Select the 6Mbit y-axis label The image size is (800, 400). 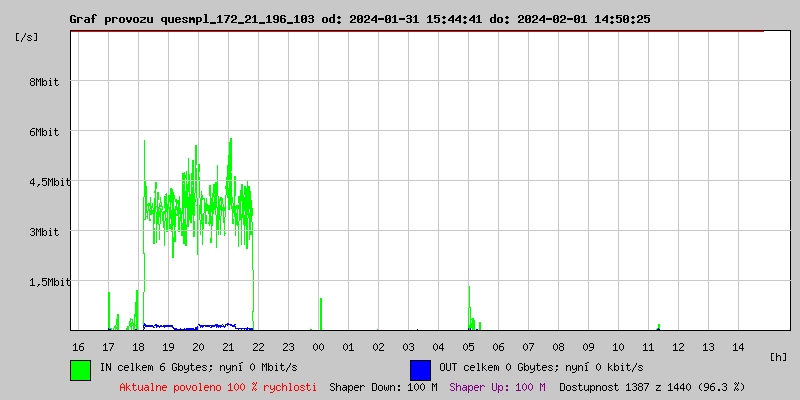pyautogui.click(x=44, y=132)
